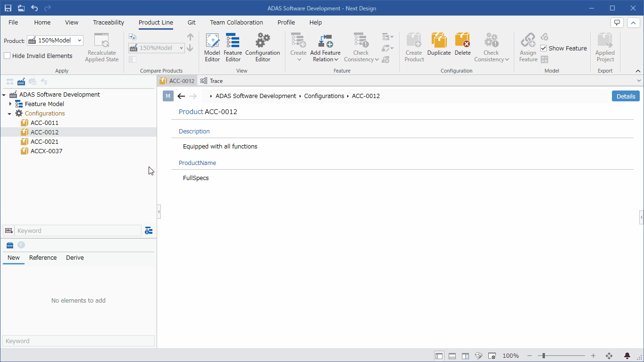The height and width of the screenshot is (362, 644).
Task: Click Recalculate Applied State
Action: coord(101,47)
